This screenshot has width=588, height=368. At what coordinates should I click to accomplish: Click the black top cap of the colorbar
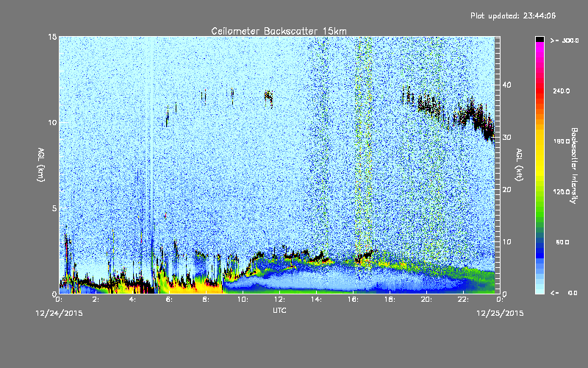click(539, 39)
